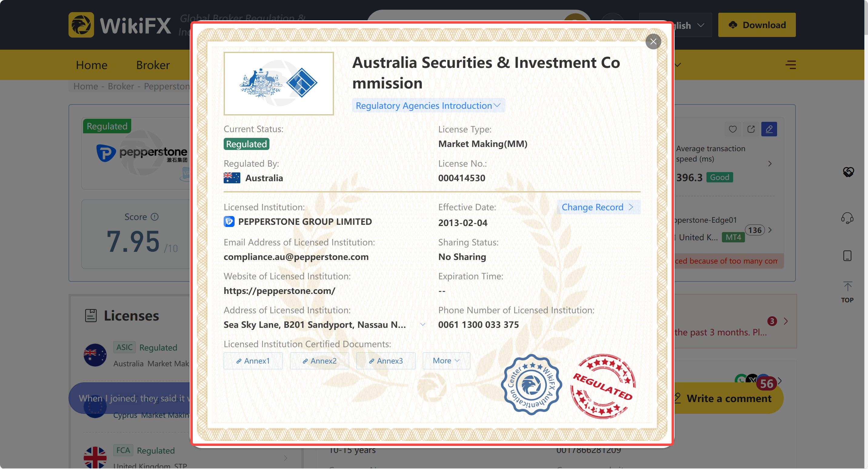Expand the full institution address
Image resolution: width=868 pixels, height=469 pixels.
pos(422,324)
